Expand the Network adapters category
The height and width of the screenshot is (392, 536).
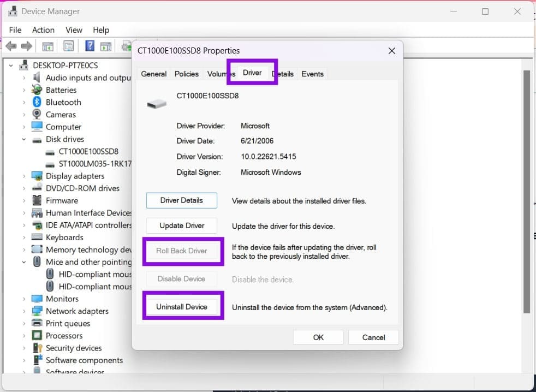(24, 311)
